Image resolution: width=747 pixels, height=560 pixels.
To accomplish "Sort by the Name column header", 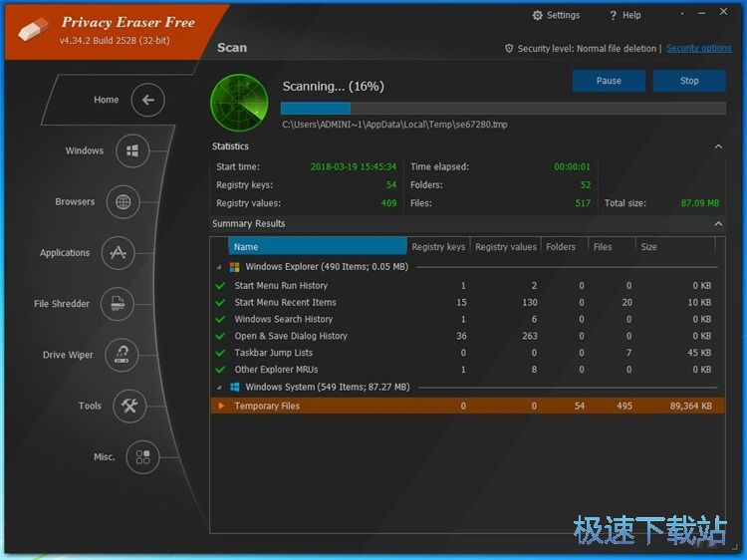I will (x=318, y=247).
